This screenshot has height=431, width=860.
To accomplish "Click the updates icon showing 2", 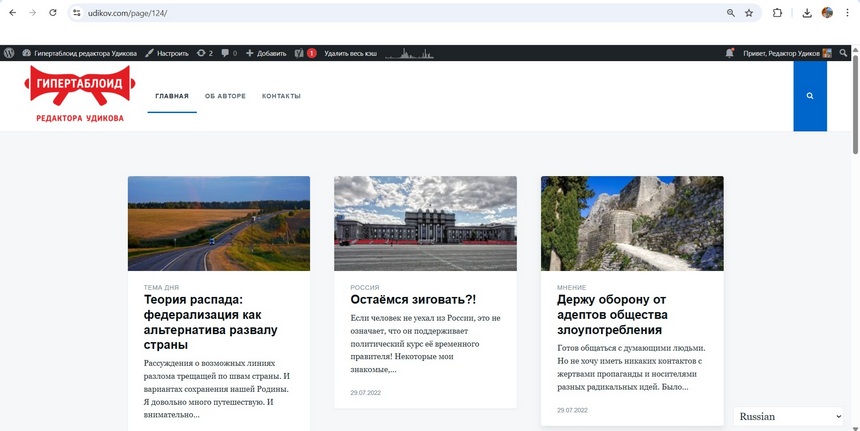I will (204, 53).
